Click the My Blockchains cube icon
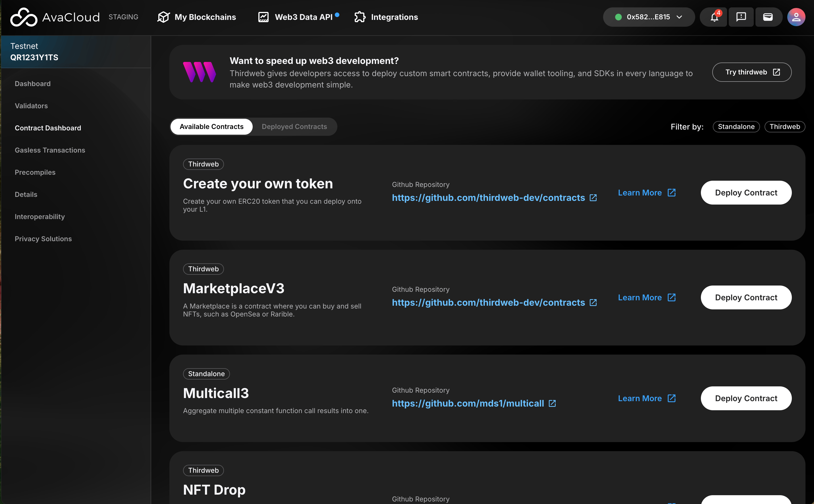 pyautogui.click(x=163, y=17)
